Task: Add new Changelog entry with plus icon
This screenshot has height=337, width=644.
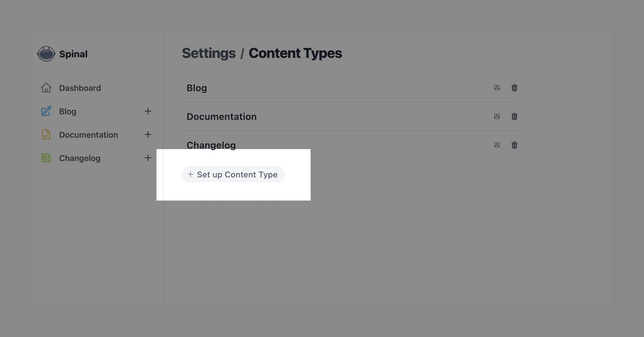Action: click(x=148, y=158)
